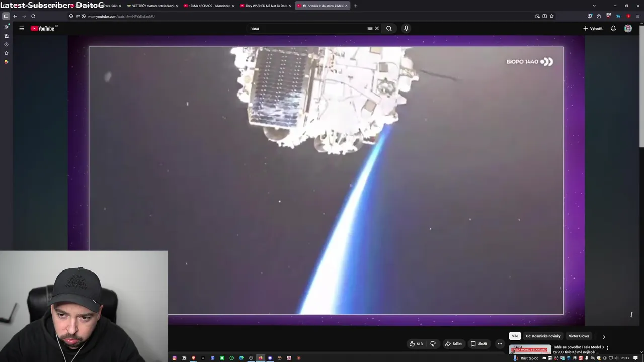644x362 pixels.
Task: Click the search magnifier button
Action: (x=389, y=28)
